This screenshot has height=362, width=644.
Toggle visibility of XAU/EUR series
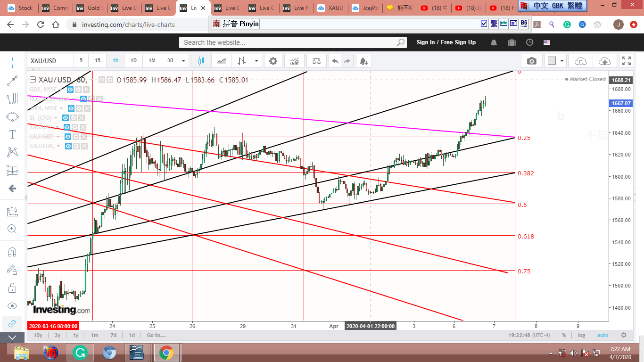tap(68, 146)
